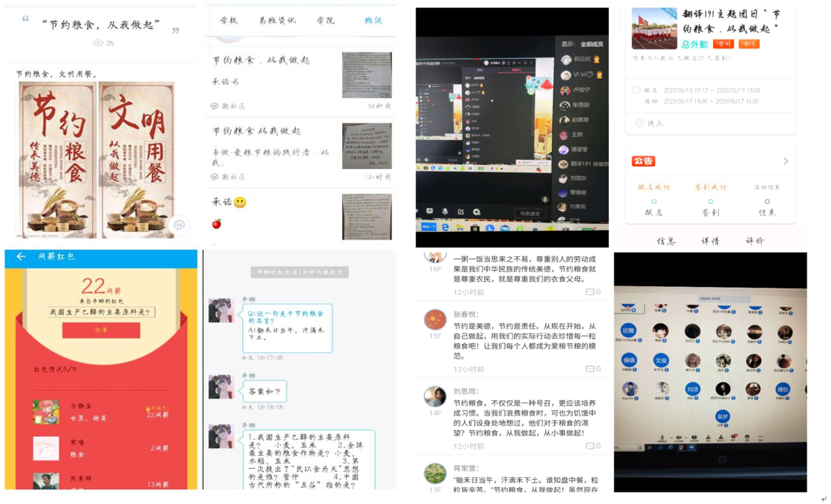Click the 外勤 field-work tag icon

tap(685, 44)
